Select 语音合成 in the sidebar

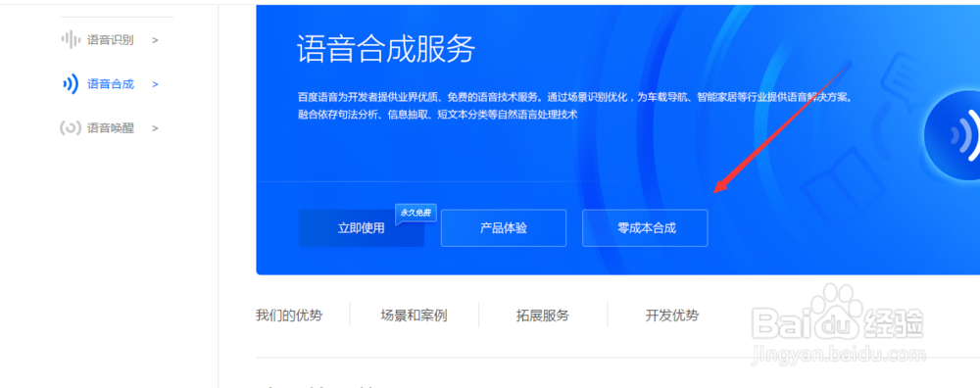pos(110,83)
